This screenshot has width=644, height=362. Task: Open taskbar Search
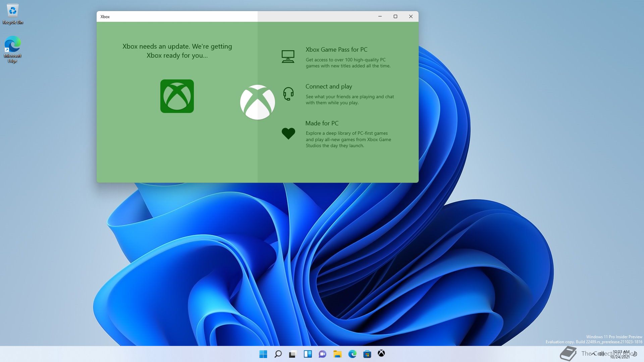tap(278, 354)
